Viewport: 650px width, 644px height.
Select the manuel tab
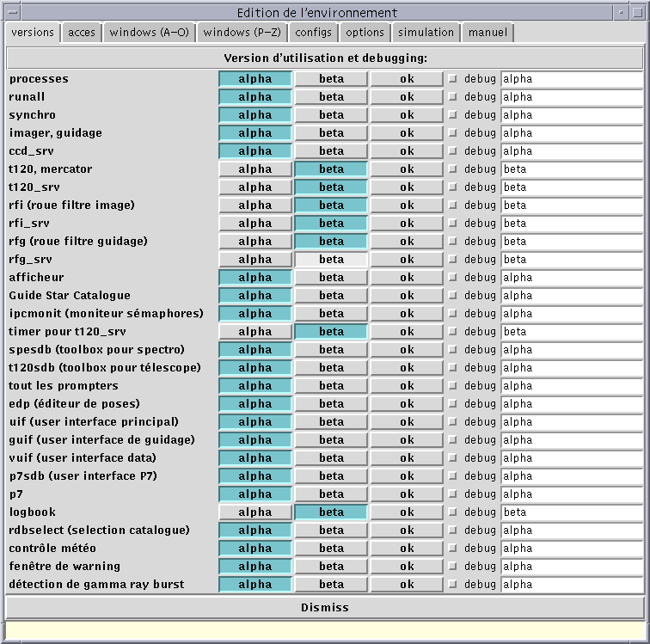[x=487, y=33]
